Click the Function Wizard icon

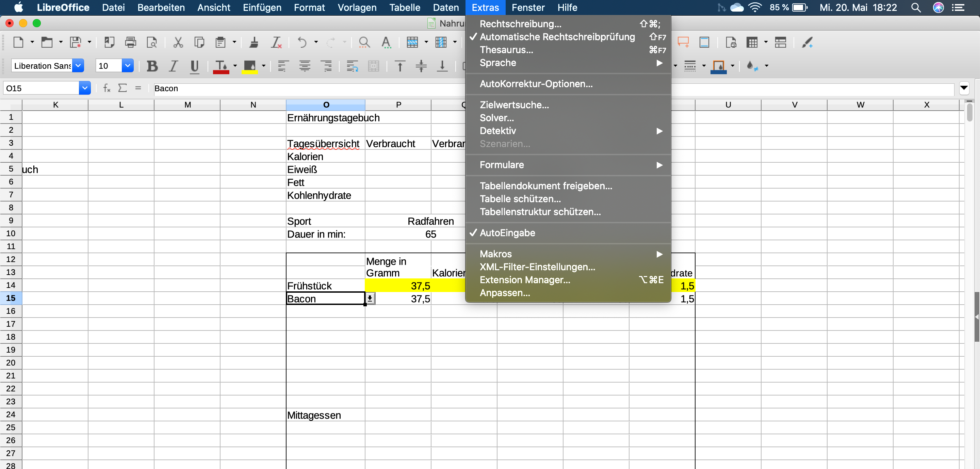click(x=107, y=88)
